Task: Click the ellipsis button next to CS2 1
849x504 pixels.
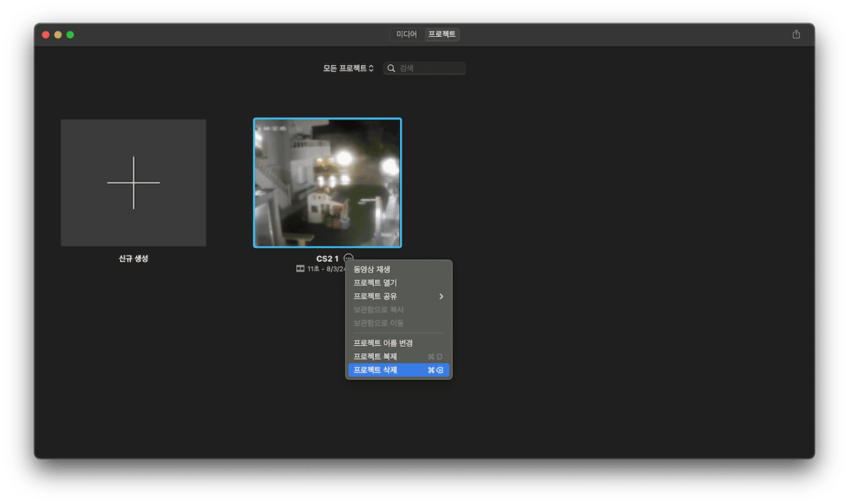Action: [348, 258]
